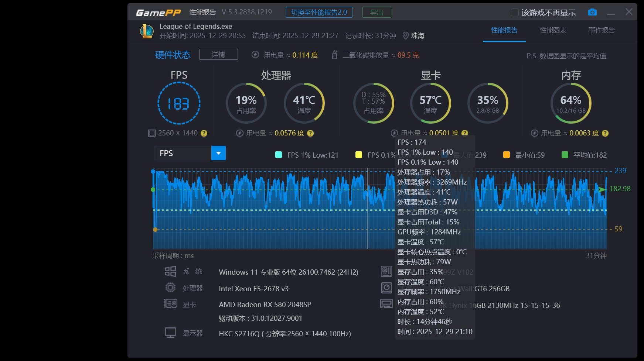Image resolution: width=644 pixels, height=361 pixels.
Task: Click the location pin icon beside 珠海
Action: click(405, 36)
